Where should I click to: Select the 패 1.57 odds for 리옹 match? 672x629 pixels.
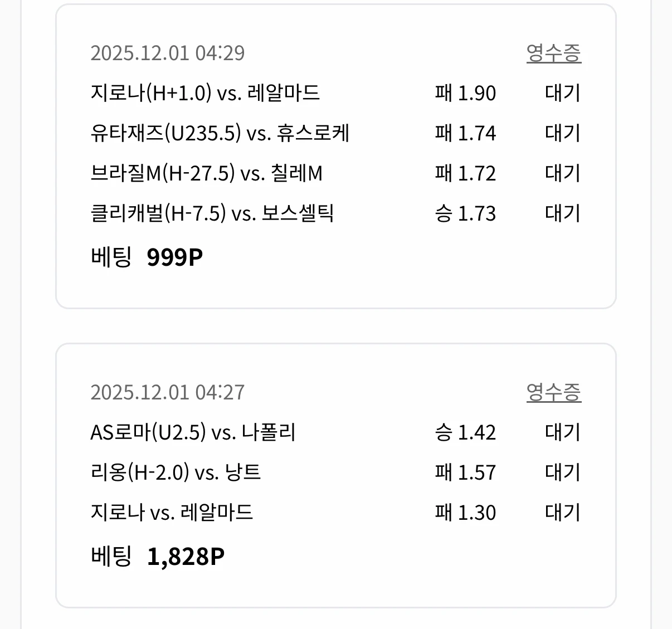coord(466,472)
